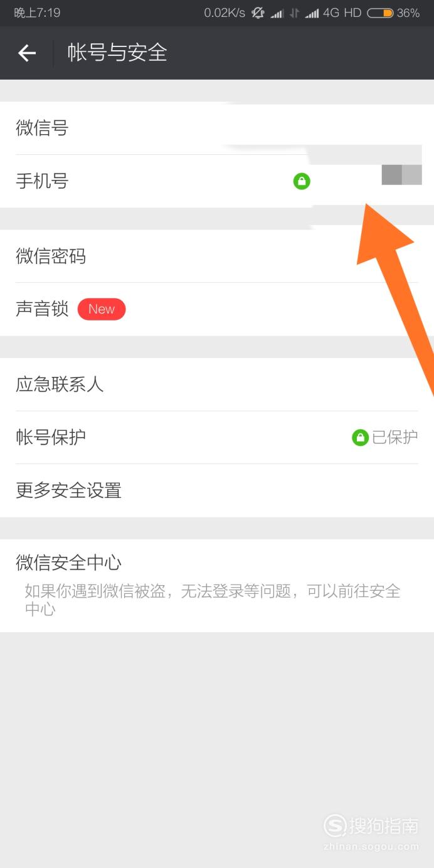The height and width of the screenshot is (868, 434).
Task: Open 应急联系人 settings
Action: click(217, 384)
